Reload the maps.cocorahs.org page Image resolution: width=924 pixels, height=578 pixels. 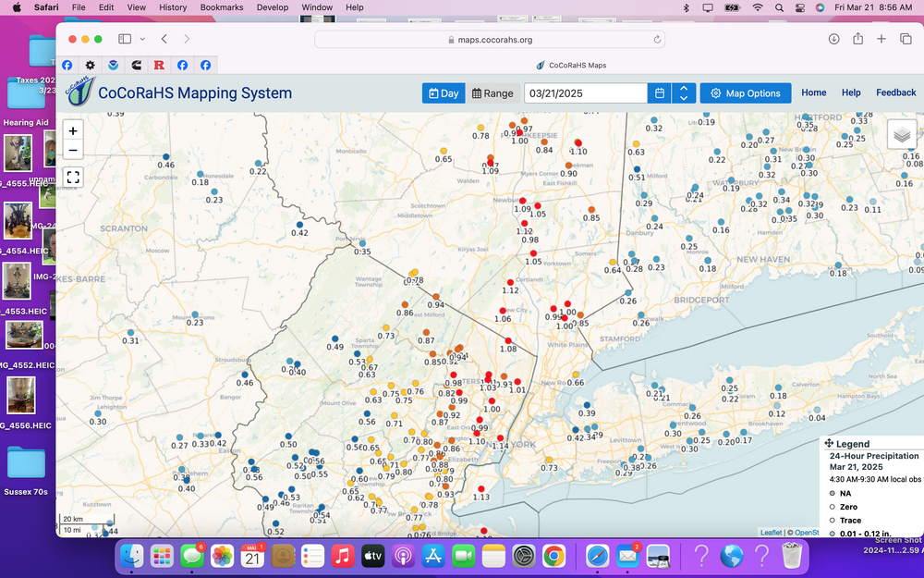click(656, 40)
